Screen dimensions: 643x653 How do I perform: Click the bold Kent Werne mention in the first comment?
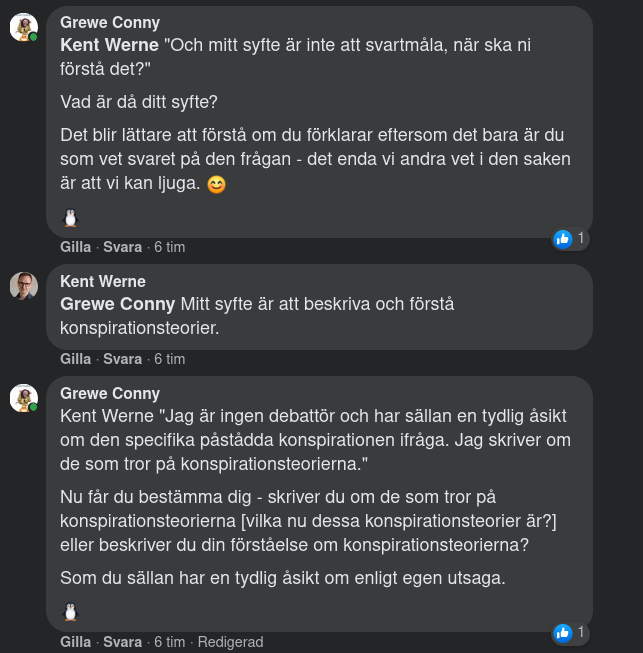tap(109, 45)
